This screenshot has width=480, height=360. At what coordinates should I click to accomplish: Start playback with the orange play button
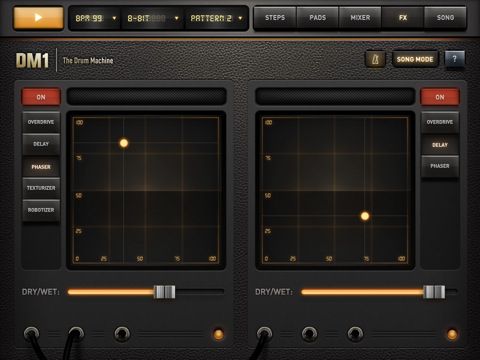(38, 18)
